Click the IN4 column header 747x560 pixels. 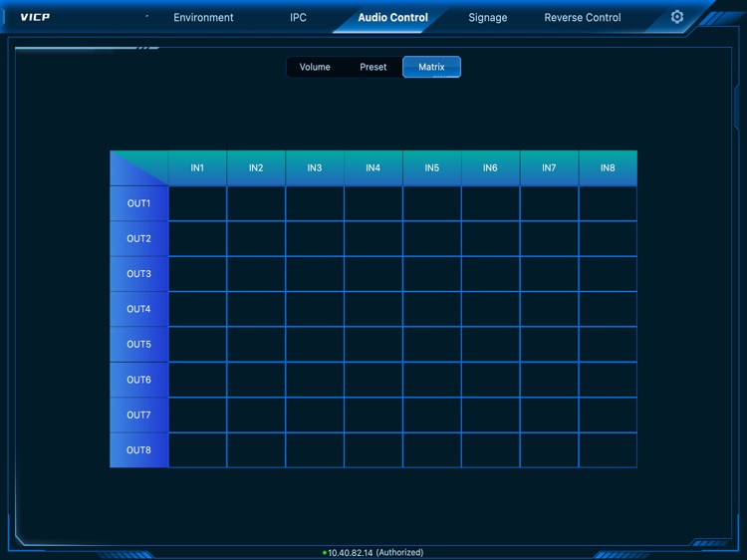(373, 167)
